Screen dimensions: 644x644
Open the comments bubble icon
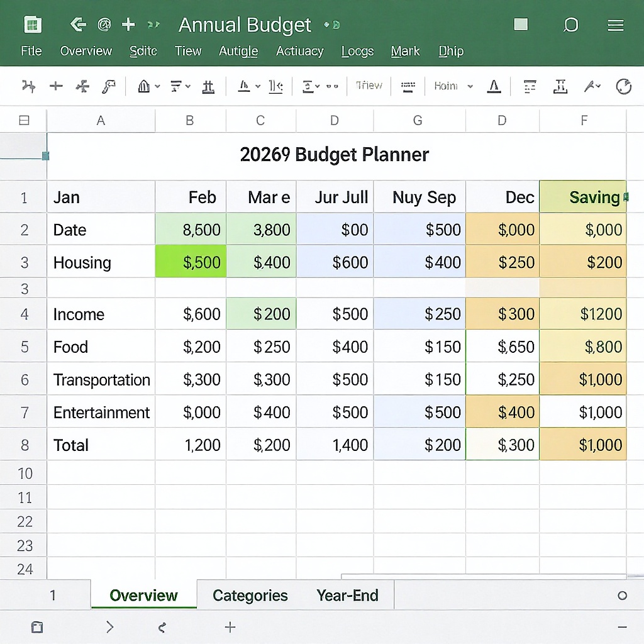tap(570, 25)
